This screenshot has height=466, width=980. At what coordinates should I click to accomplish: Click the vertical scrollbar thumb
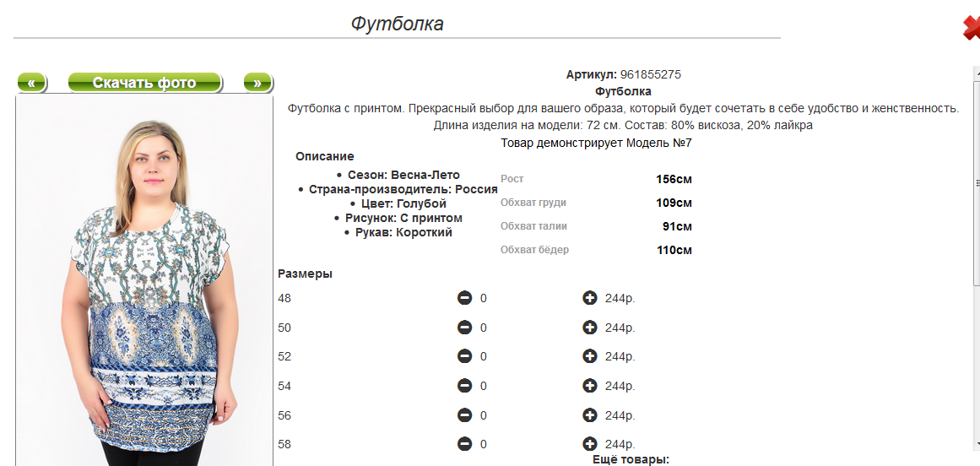tap(977, 182)
